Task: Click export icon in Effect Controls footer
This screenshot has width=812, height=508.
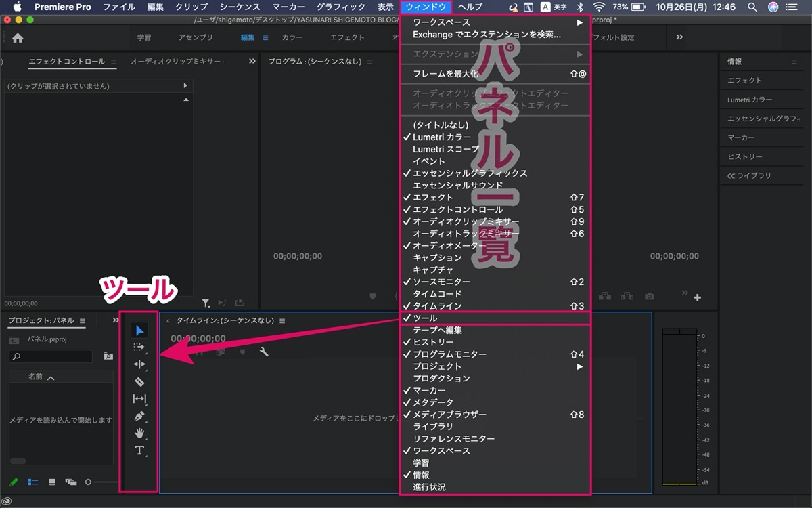Action: pos(240,303)
